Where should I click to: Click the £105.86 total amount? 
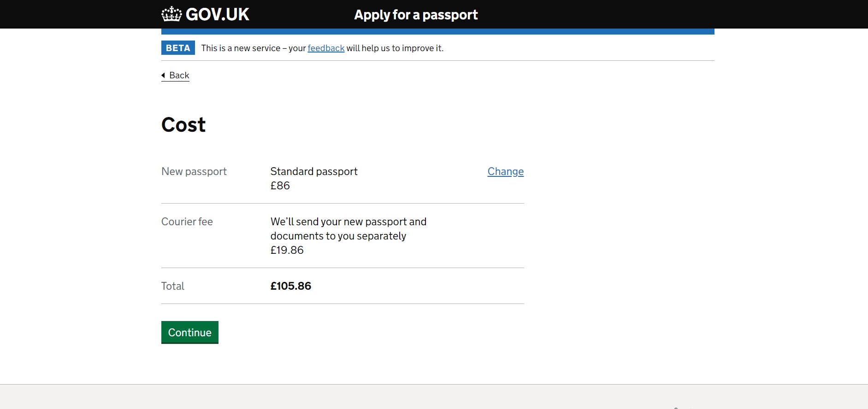291,286
